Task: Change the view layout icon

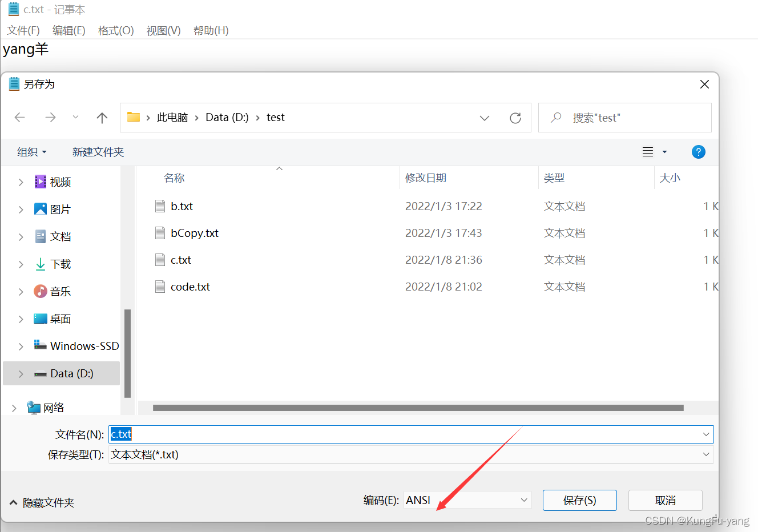Action: pos(648,152)
